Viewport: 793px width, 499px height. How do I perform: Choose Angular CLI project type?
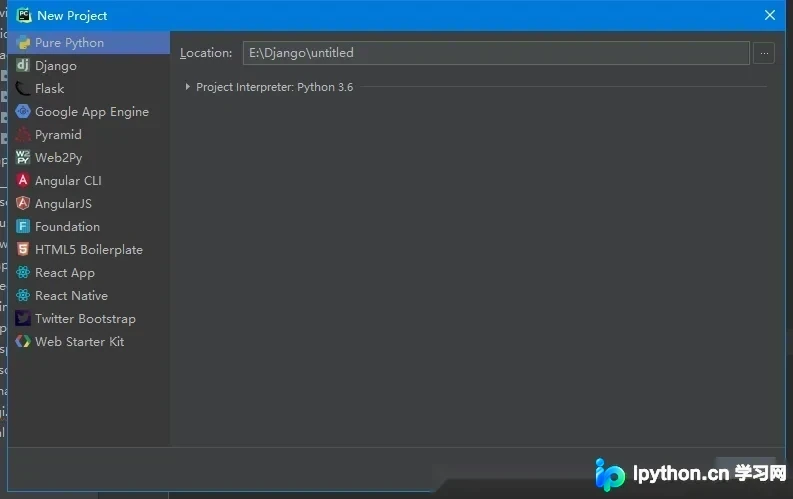point(68,181)
